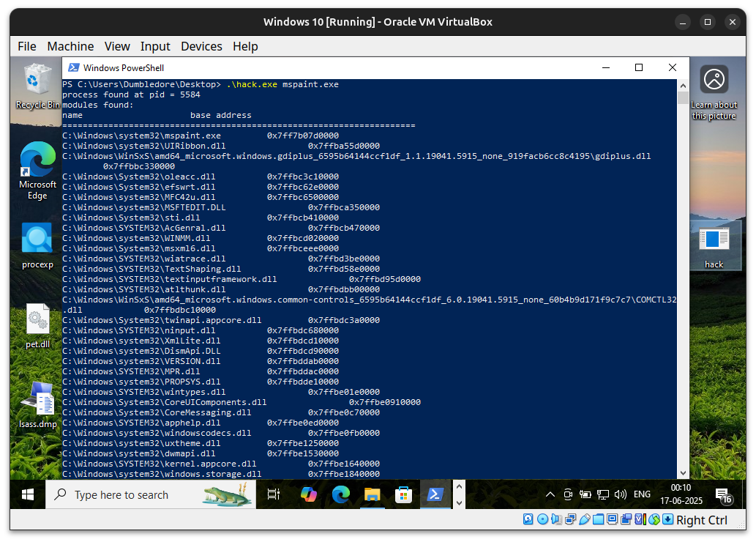756x542 pixels.
Task: Click the Right Ctrl host key label
Action: tap(702, 520)
